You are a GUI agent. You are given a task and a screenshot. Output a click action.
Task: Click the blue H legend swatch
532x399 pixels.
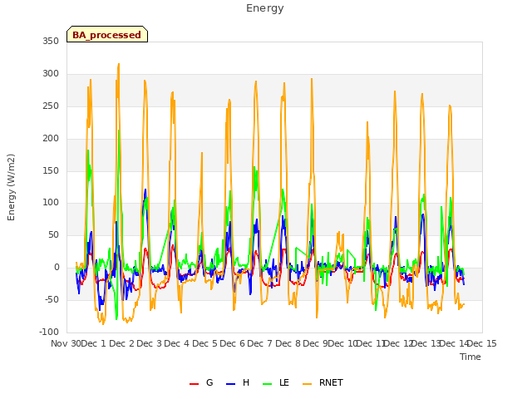tap(230, 384)
